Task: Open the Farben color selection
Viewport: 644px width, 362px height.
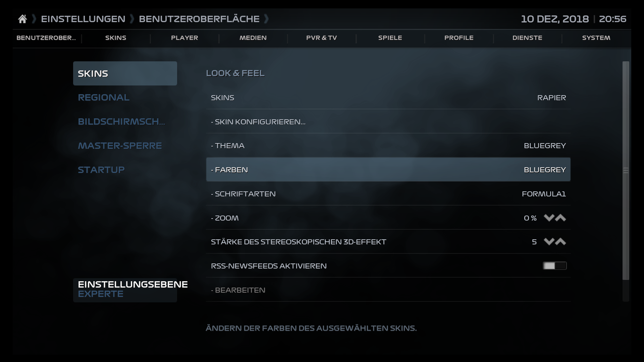Action: tap(388, 170)
